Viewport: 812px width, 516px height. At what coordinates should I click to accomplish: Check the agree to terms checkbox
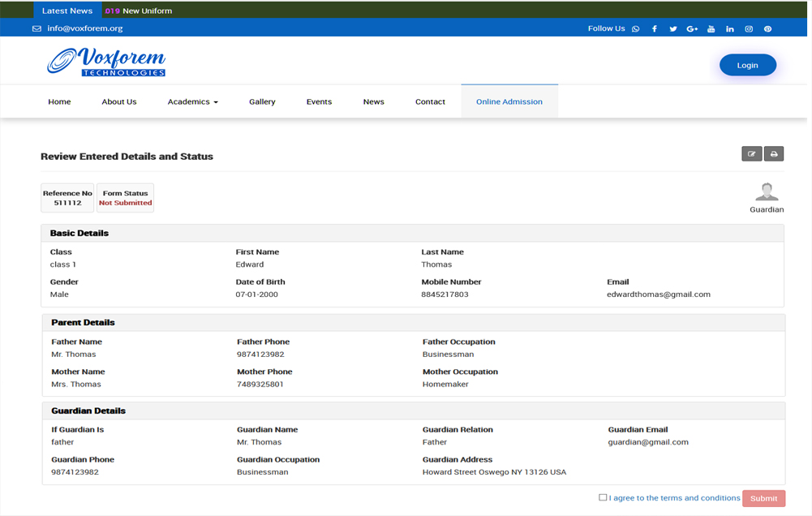click(603, 497)
